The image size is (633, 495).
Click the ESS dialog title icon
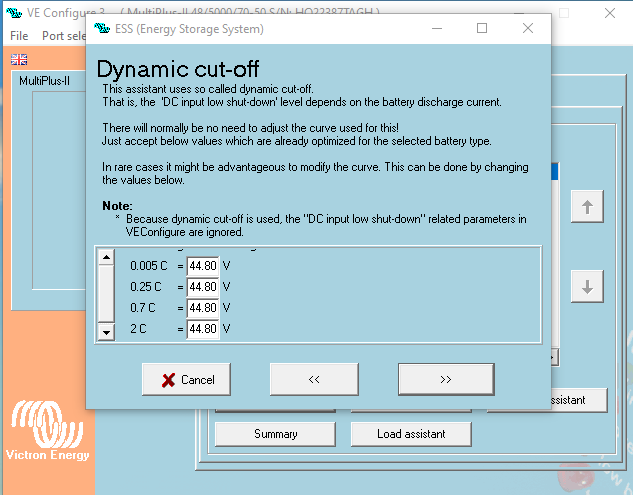coord(102,28)
